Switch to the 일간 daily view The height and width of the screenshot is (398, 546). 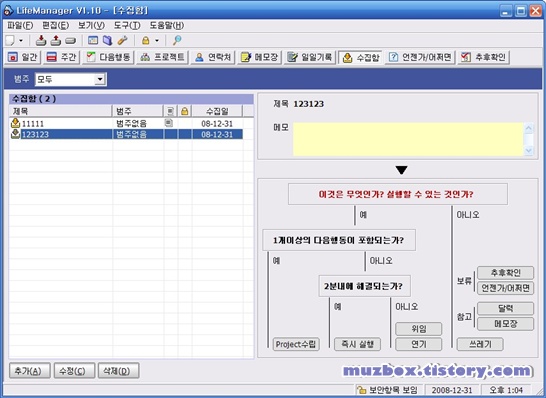click(22, 57)
